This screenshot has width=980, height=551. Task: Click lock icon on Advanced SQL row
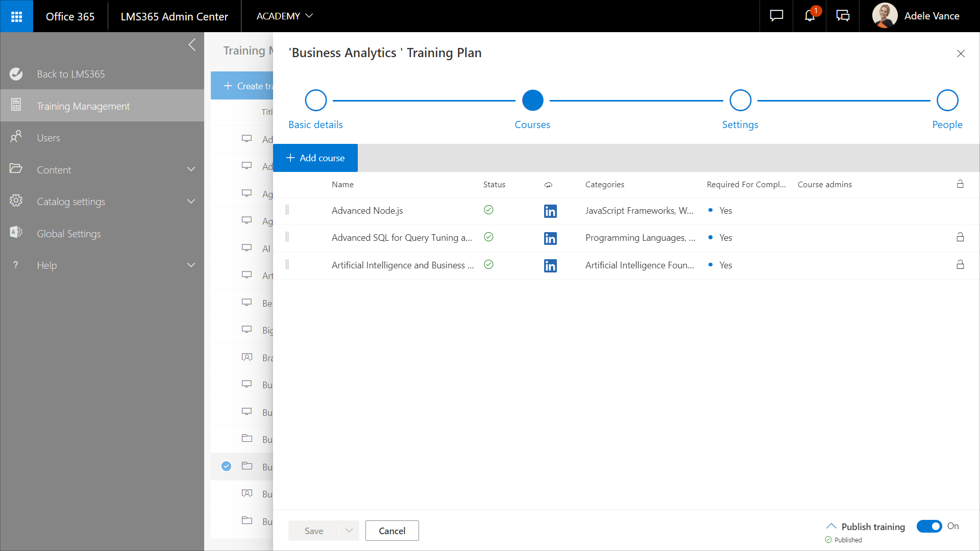pos(960,237)
